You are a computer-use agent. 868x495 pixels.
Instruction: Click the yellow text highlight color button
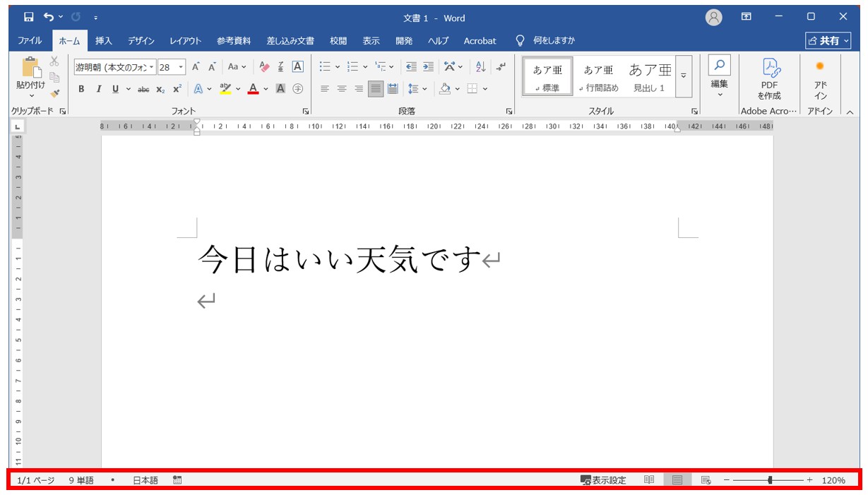[225, 89]
